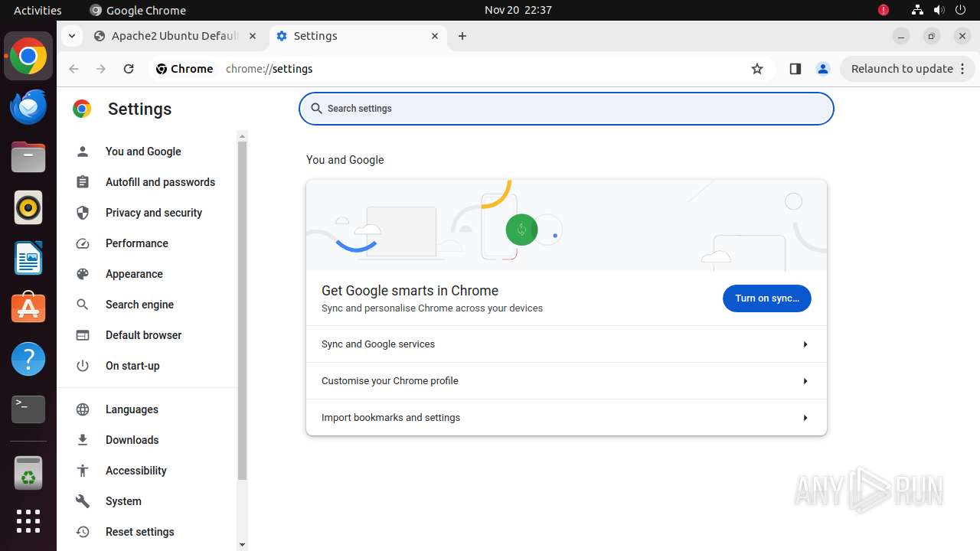This screenshot has height=551, width=980.
Task: Click the red notification indicator in top bar
Action: tap(884, 10)
